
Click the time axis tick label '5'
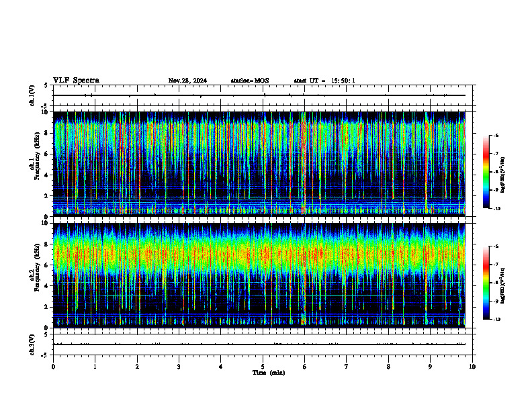(x=263, y=367)
